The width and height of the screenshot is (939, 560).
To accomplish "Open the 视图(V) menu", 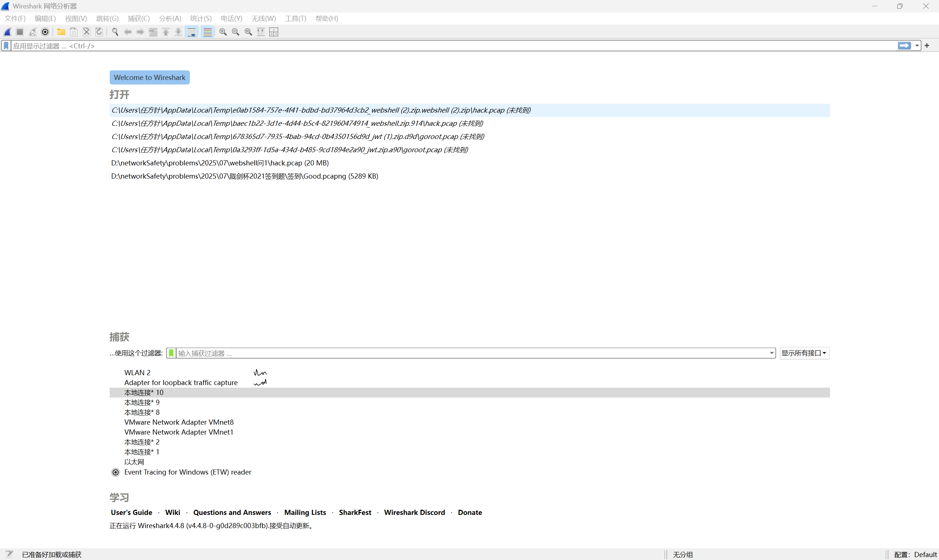I will (x=76, y=18).
